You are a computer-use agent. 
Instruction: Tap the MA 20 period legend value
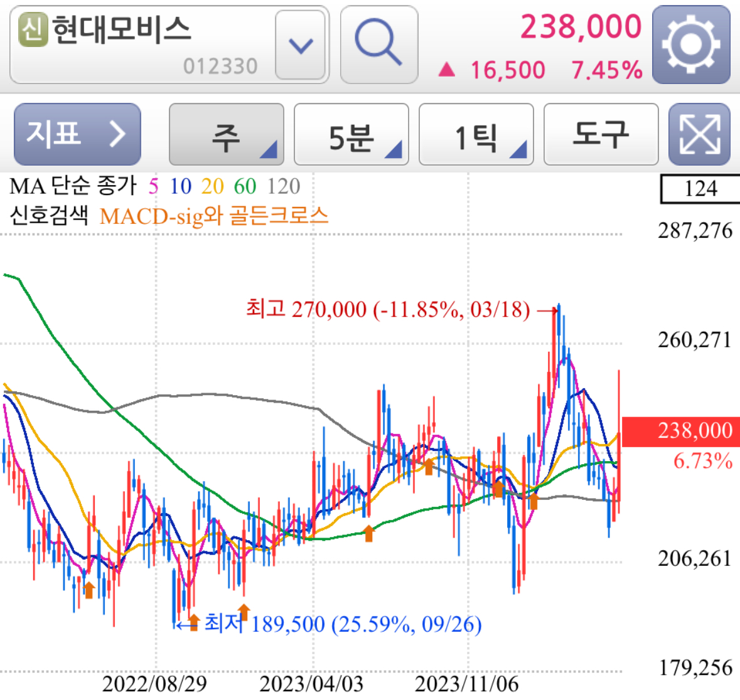(212, 186)
